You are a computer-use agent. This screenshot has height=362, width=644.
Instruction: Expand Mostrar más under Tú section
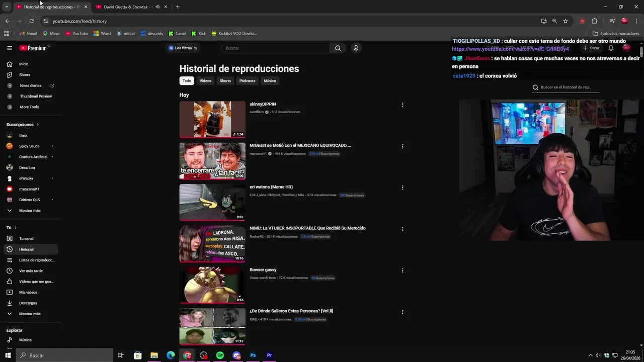[x=29, y=314]
